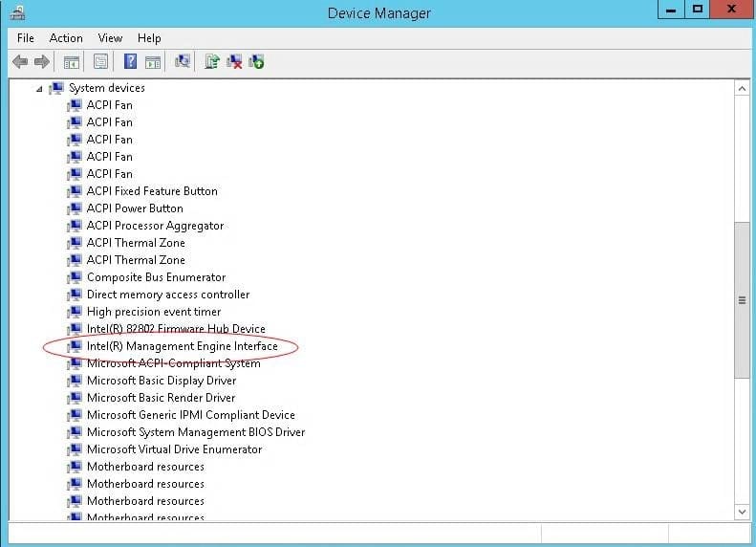
Task: Open the File menu
Action: (x=26, y=37)
